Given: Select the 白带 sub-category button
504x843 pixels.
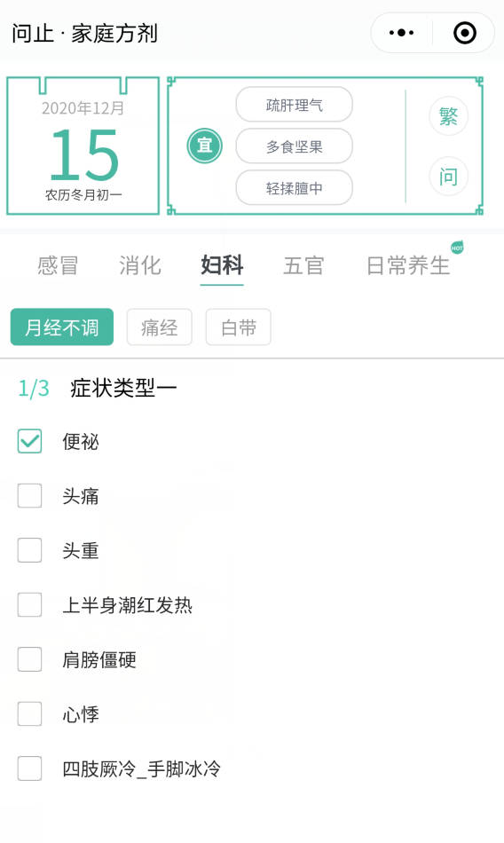Looking at the screenshot, I should click(239, 327).
